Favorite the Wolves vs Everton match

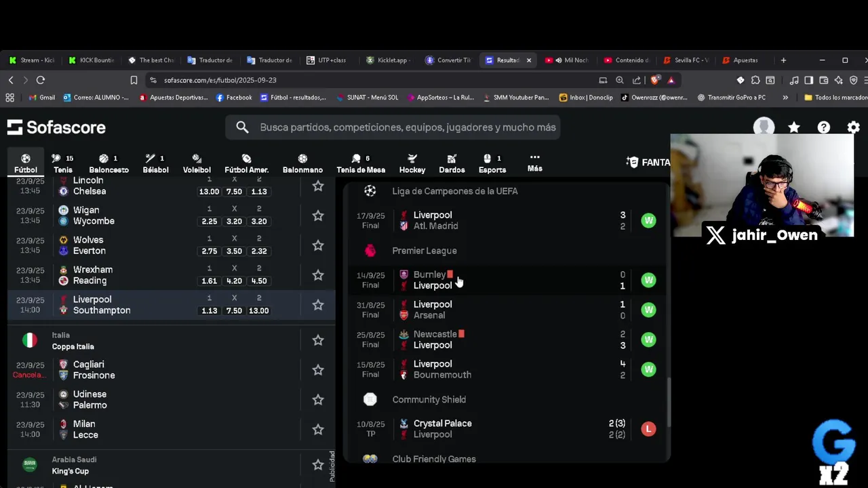[x=318, y=245]
